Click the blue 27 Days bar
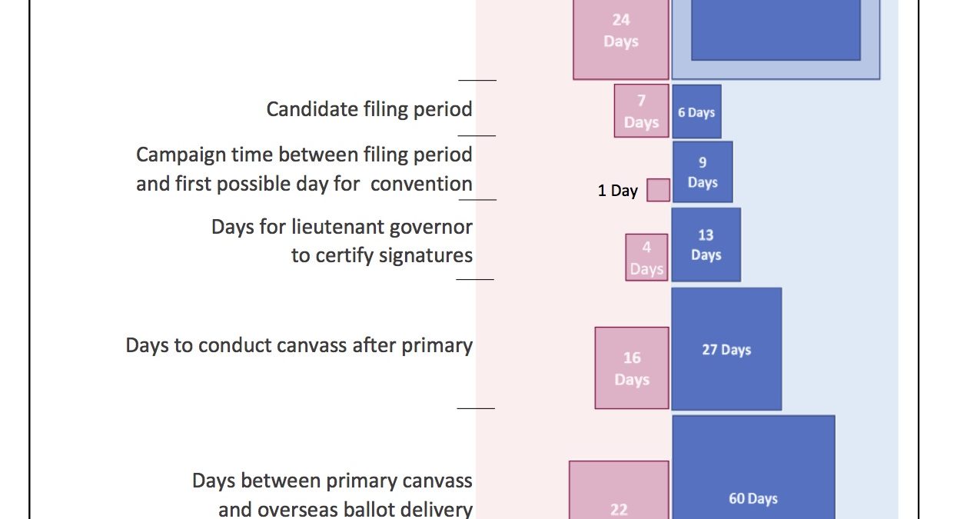 click(726, 349)
